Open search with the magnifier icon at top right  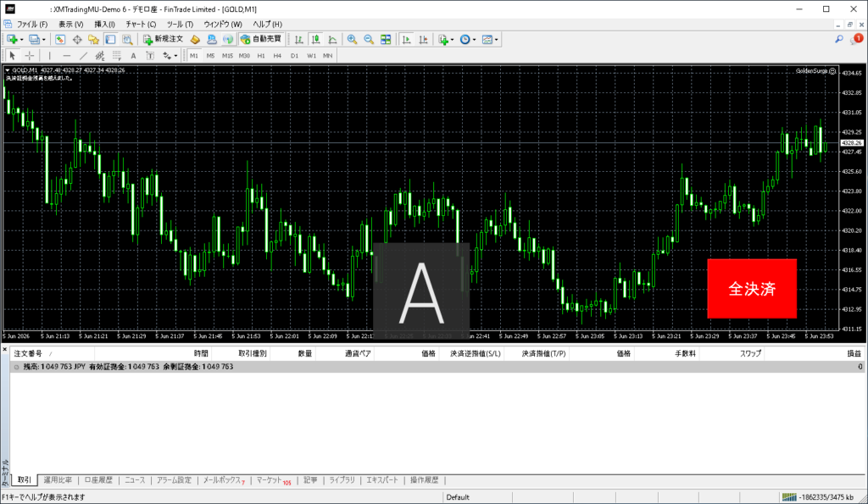click(x=839, y=39)
